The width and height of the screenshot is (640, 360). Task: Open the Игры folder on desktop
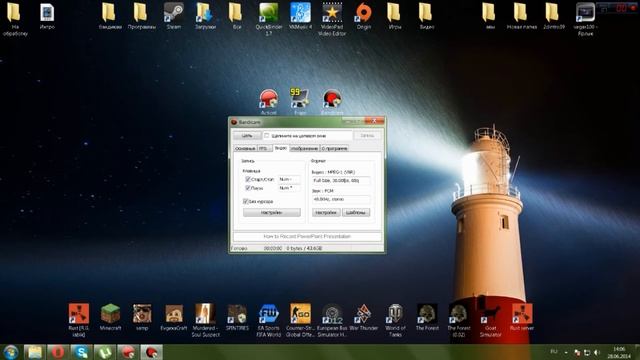tap(395, 16)
